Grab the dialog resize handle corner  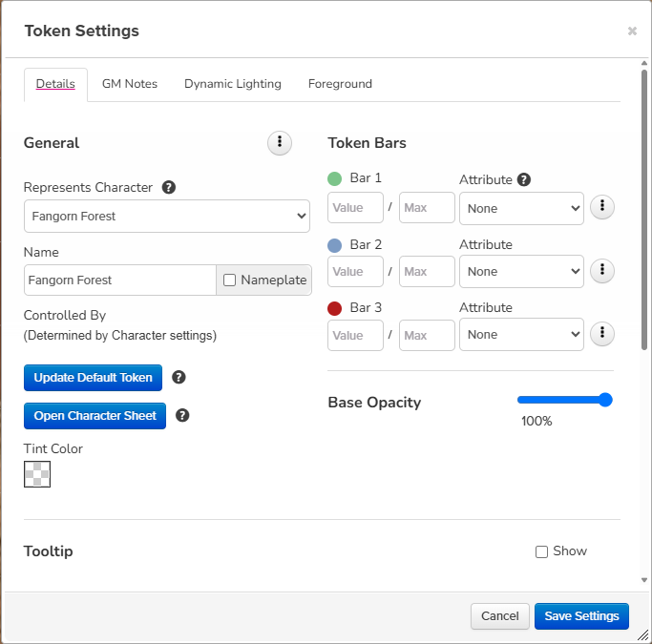pyautogui.click(x=642, y=635)
